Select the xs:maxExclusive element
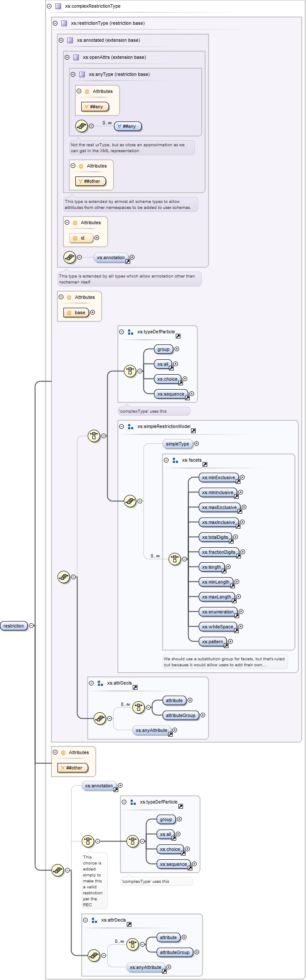The height and width of the screenshot is (980, 306). (x=219, y=508)
